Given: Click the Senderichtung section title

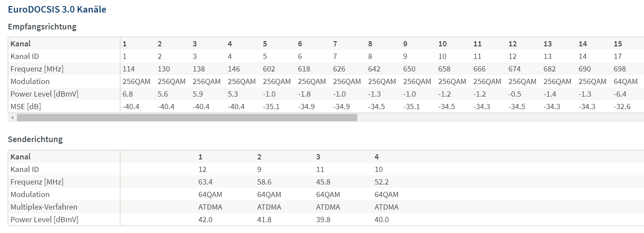Looking at the screenshot, I should click(x=36, y=139).
